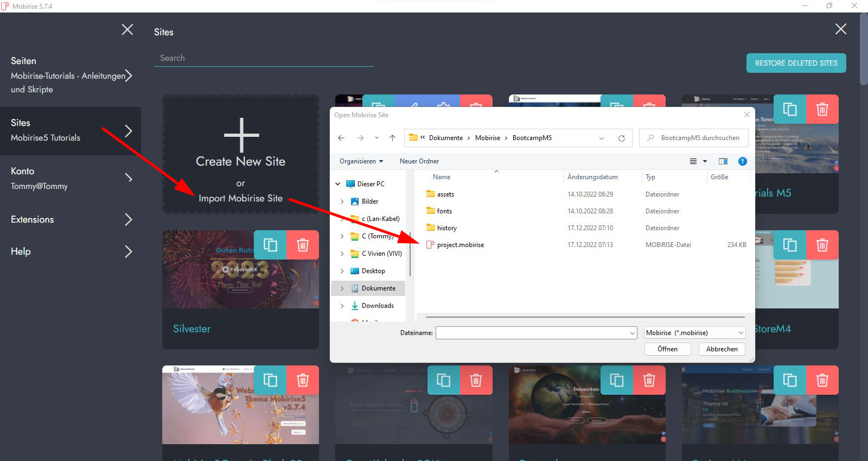Screen dimensions: 868x461
Task: Clone the bird thumbnail site
Action: [x=270, y=380]
